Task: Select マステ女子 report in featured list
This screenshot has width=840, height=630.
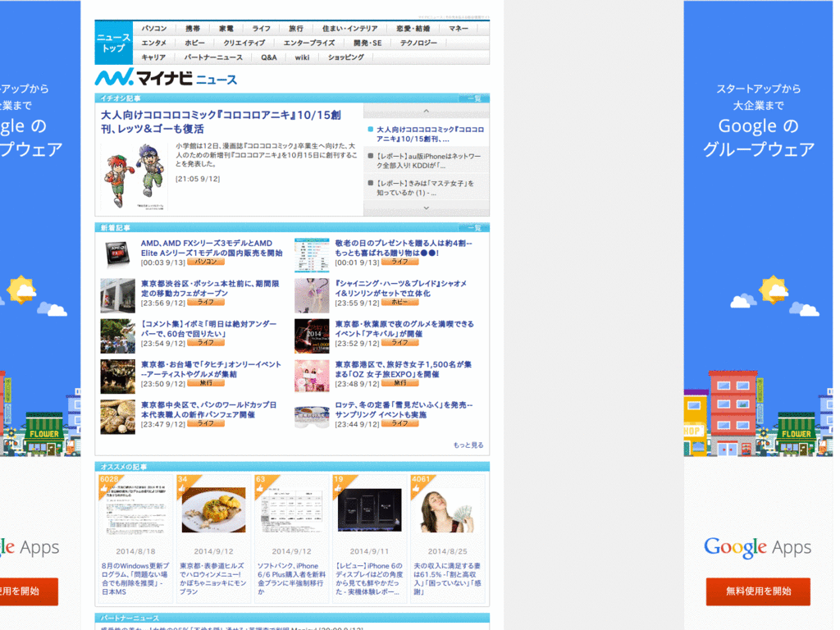Action: pyautogui.click(x=425, y=188)
